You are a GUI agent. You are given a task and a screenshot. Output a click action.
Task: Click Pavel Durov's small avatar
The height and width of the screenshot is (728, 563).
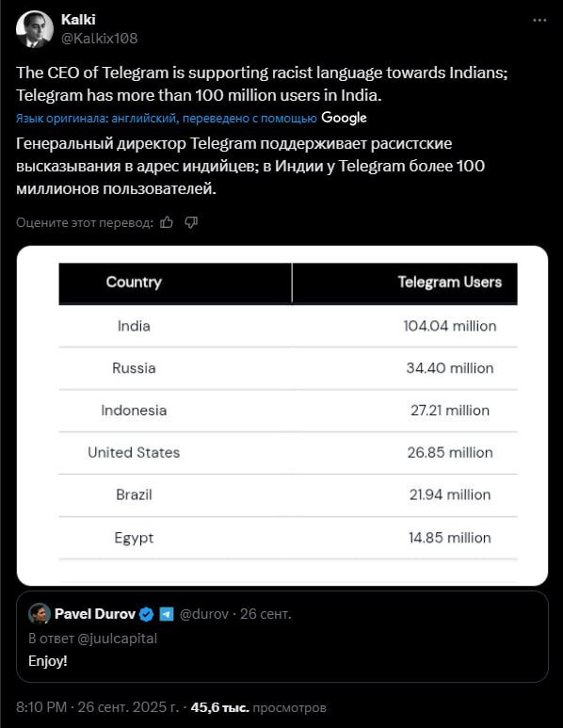[x=39, y=614]
